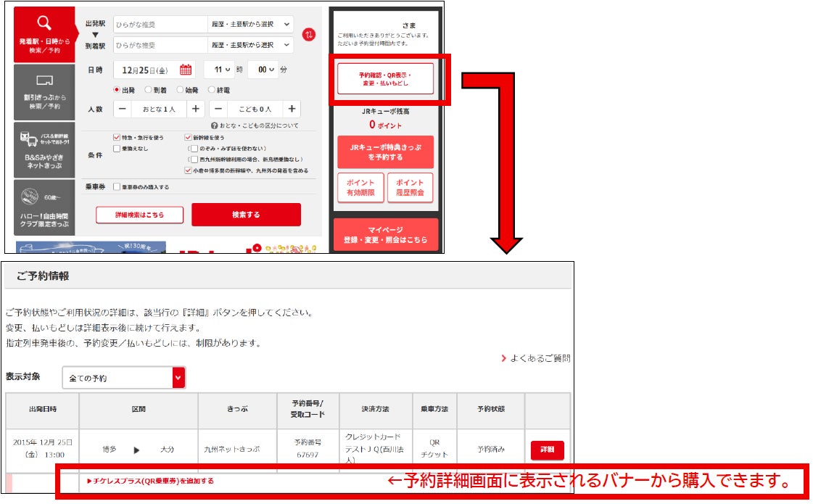Click the red 詳細 button in reservation row
The width and height of the screenshot is (813, 504).
click(548, 450)
